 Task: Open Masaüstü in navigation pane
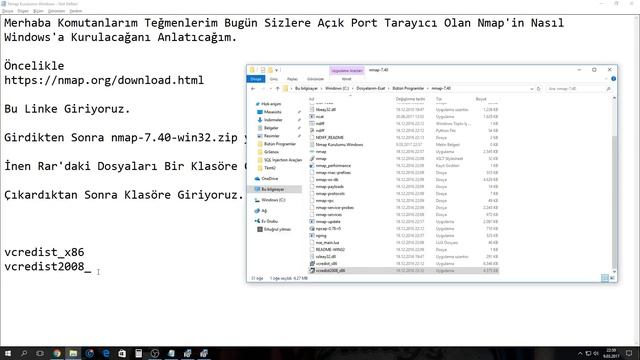coord(272,112)
